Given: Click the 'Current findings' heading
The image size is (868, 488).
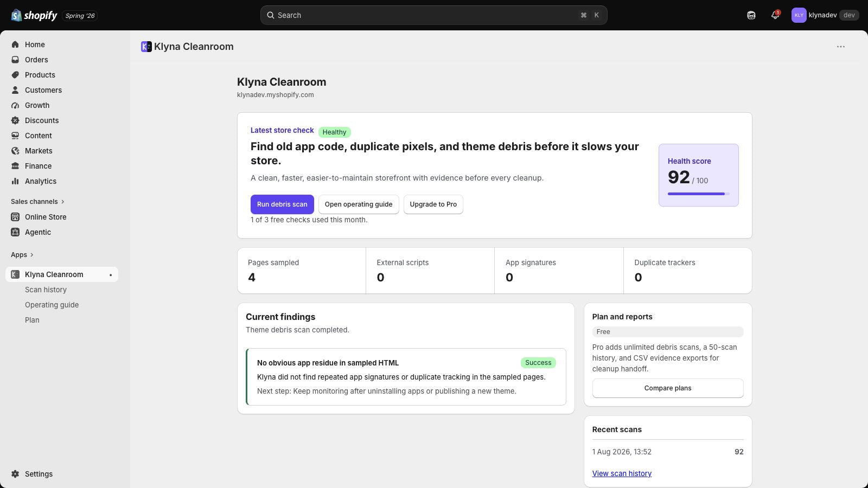Looking at the screenshot, I should coord(280,317).
